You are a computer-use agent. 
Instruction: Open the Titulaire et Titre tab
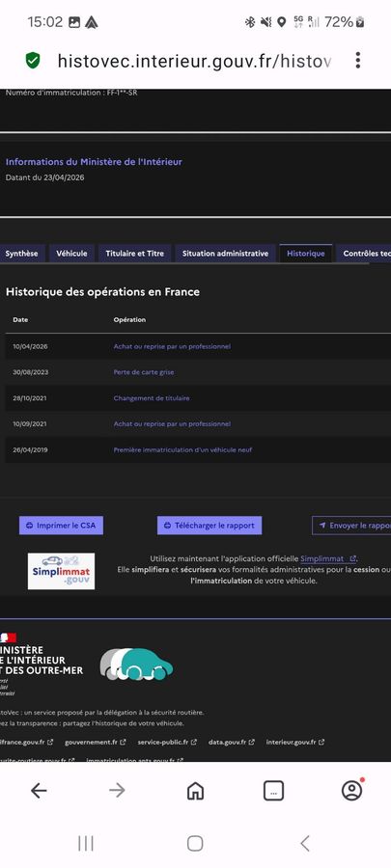pos(134,254)
